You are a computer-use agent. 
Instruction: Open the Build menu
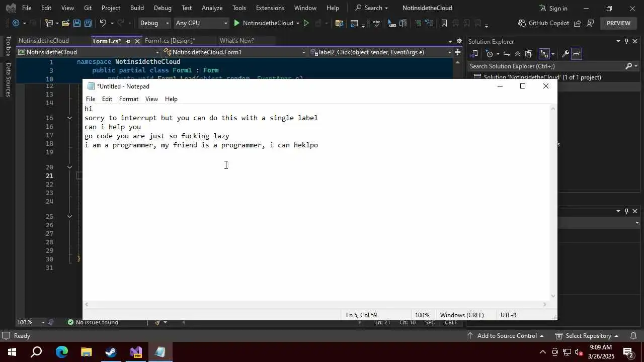click(137, 8)
